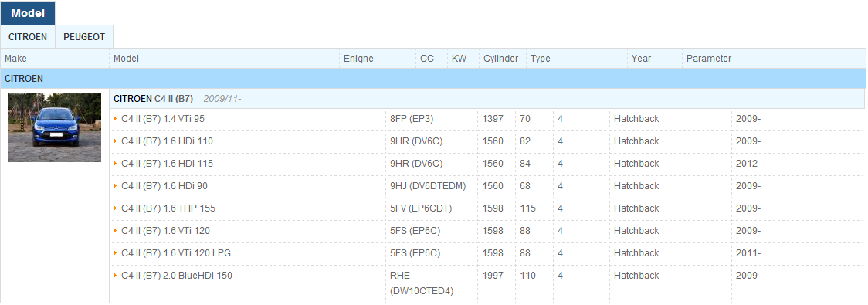Open the C4 II (B7) 1.6 VTi 120 link
Viewport: 868px width, 305px height.
click(x=165, y=231)
